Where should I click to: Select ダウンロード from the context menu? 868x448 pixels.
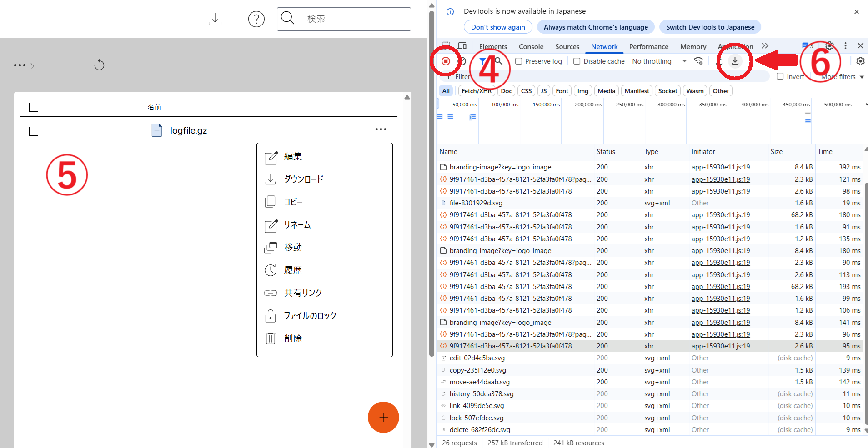303,179
